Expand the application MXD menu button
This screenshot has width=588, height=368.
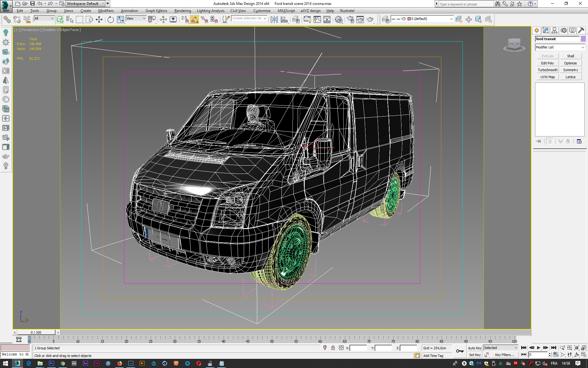[x=6, y=6]
